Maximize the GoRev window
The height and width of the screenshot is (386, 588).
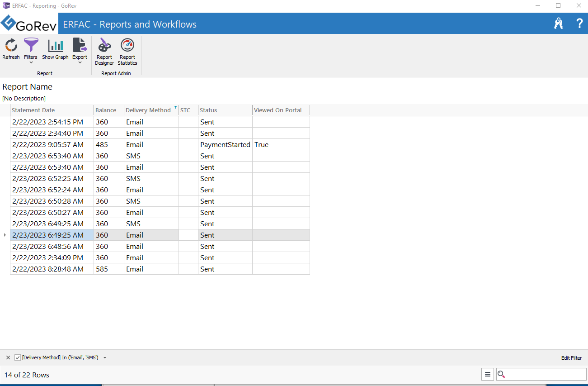(558, 5)
